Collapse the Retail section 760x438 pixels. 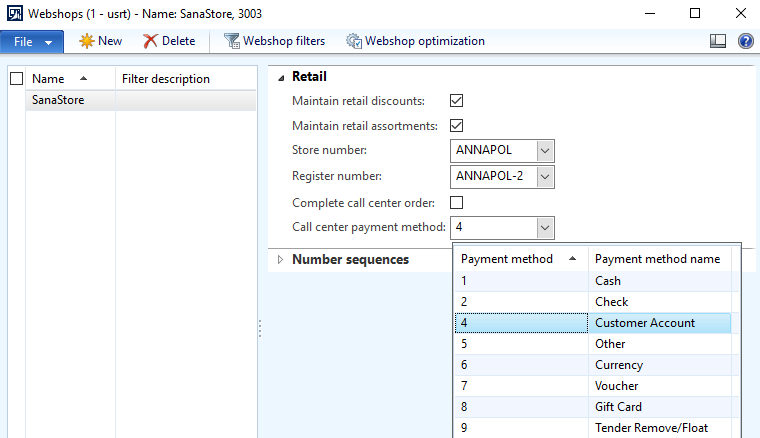tap(281, 78)
